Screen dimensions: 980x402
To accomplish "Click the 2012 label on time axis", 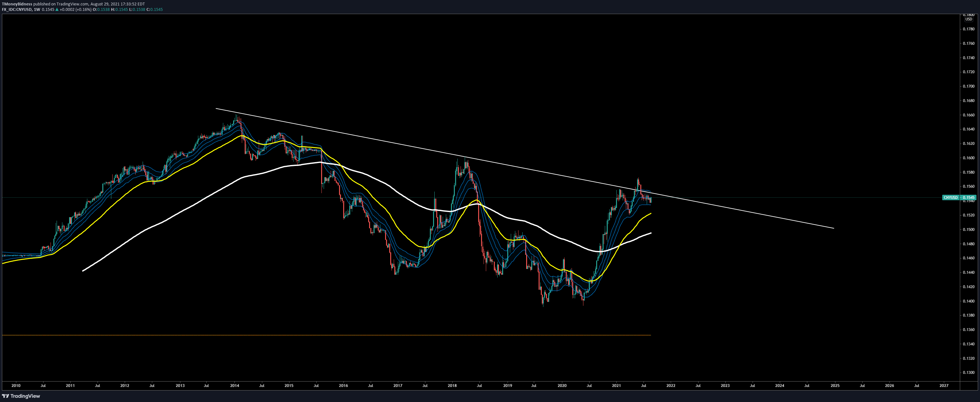I will (124, 385).
